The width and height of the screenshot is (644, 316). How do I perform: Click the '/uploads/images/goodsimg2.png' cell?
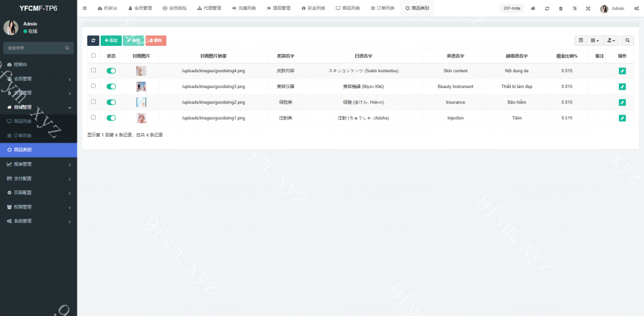click(213, 102)
